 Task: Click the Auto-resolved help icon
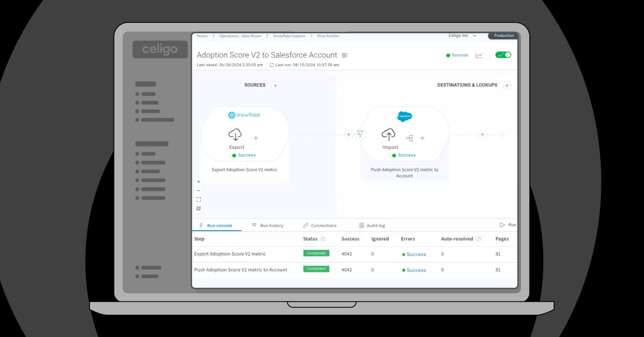[478, 239]
